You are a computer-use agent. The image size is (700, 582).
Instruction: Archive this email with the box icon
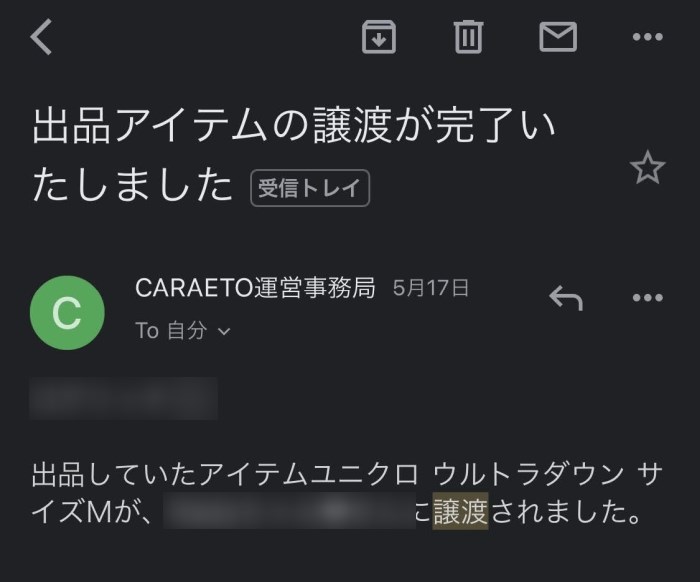pos(379,37)
